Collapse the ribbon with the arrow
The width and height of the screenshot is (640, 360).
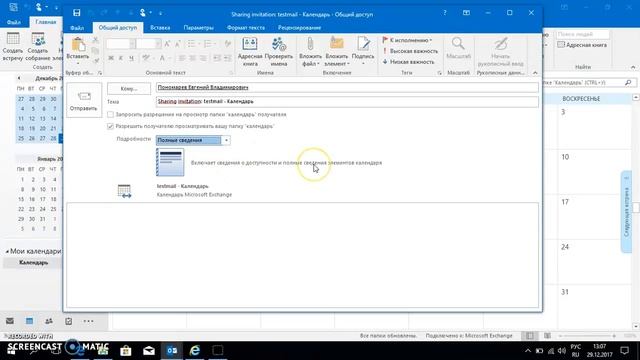[535, 73]
